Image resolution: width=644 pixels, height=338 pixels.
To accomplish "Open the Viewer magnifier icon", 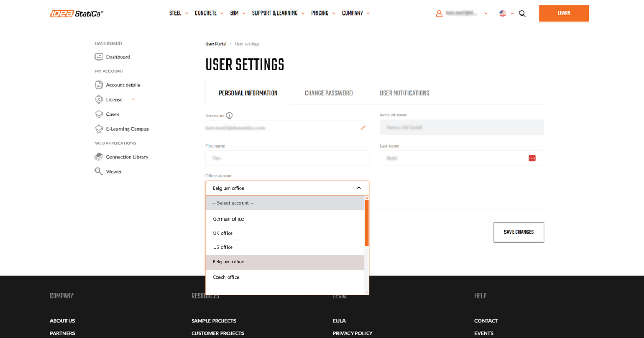I will click(99, 172).
